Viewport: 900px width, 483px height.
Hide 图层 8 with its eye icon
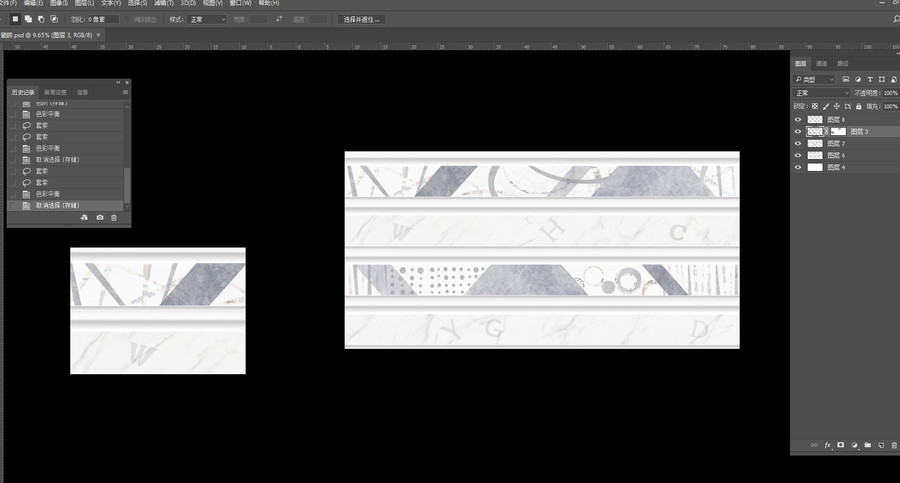click(798, 119)
